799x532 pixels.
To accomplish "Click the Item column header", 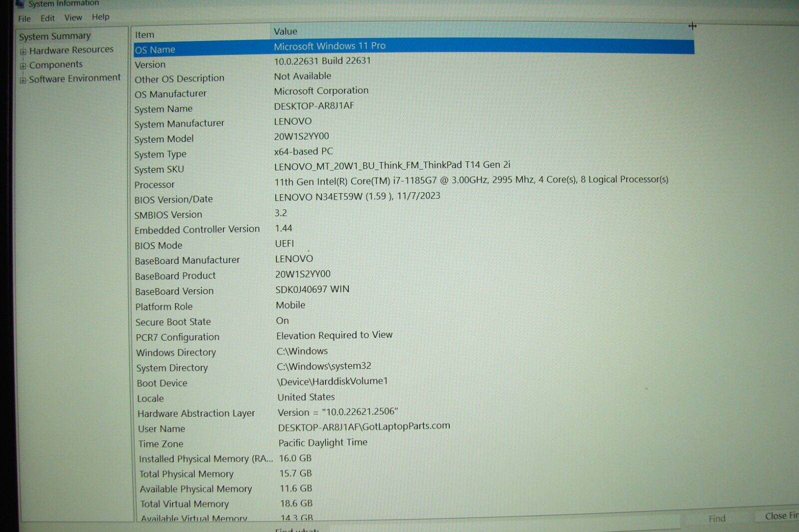I will [144, 35].
